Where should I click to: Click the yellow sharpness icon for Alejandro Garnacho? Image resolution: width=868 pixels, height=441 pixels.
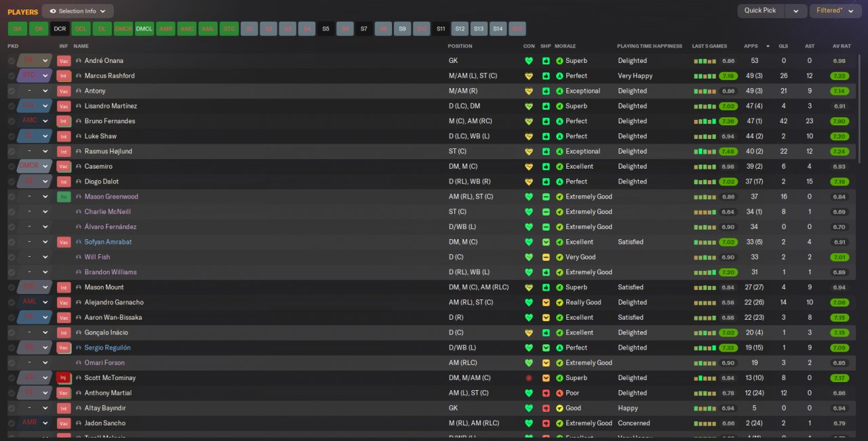pos(546,303)
